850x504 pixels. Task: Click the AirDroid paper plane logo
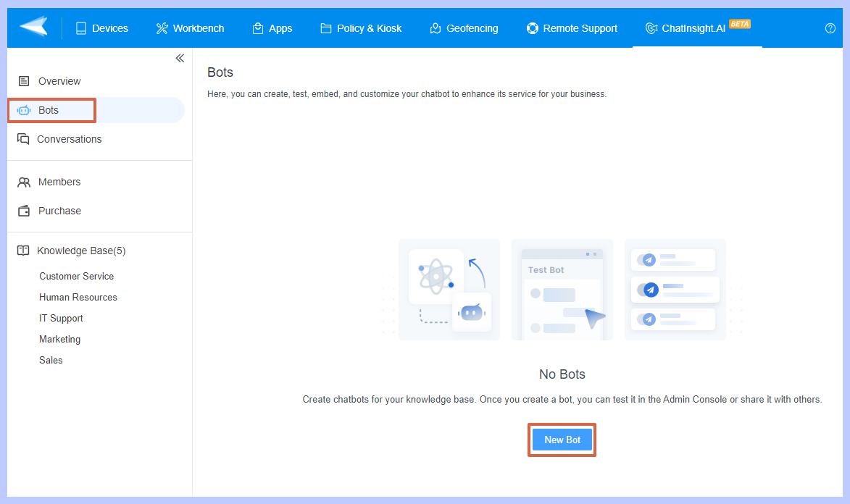coord(33,28)
